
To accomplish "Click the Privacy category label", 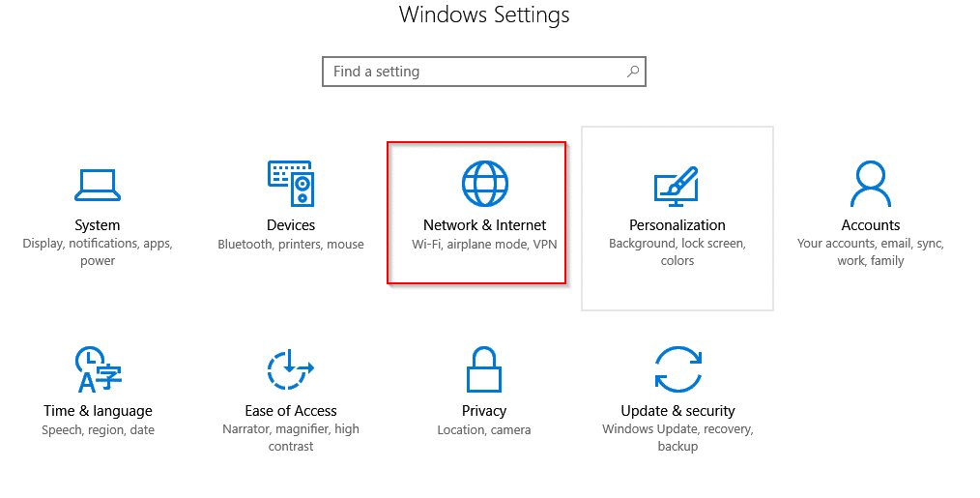I will [484, 411].
